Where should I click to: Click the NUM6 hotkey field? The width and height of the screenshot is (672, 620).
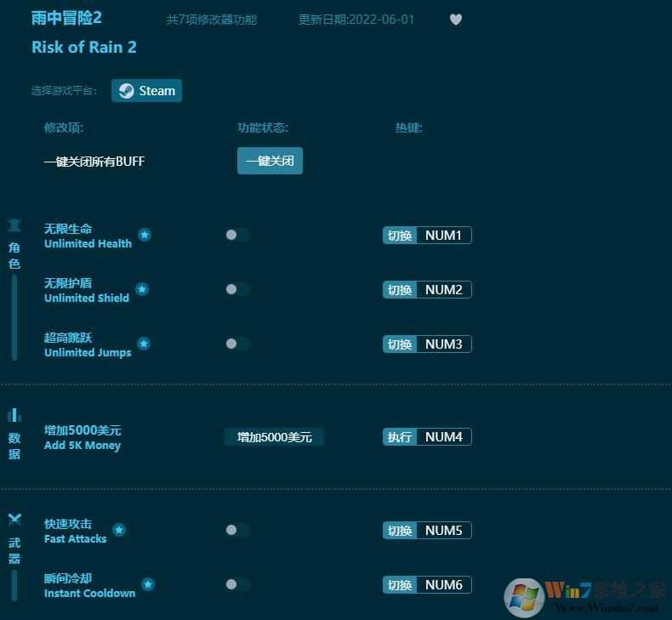pyautogui.click(x=443, y=585)
